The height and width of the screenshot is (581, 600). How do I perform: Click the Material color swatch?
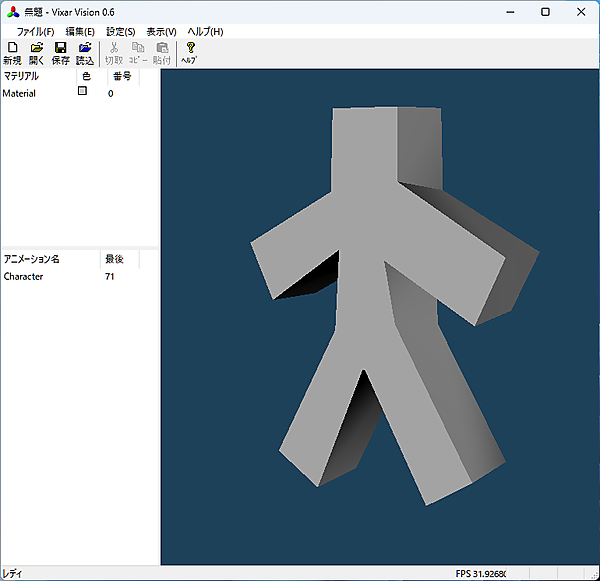coord(83,92)
